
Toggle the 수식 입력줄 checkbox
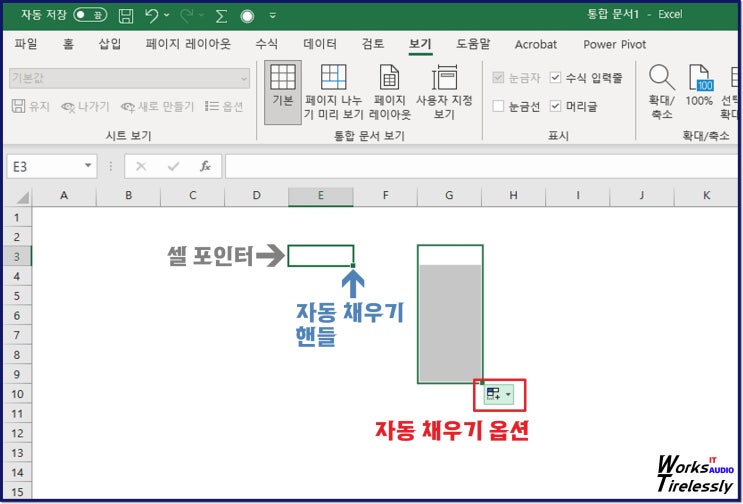tap(555, 78)
